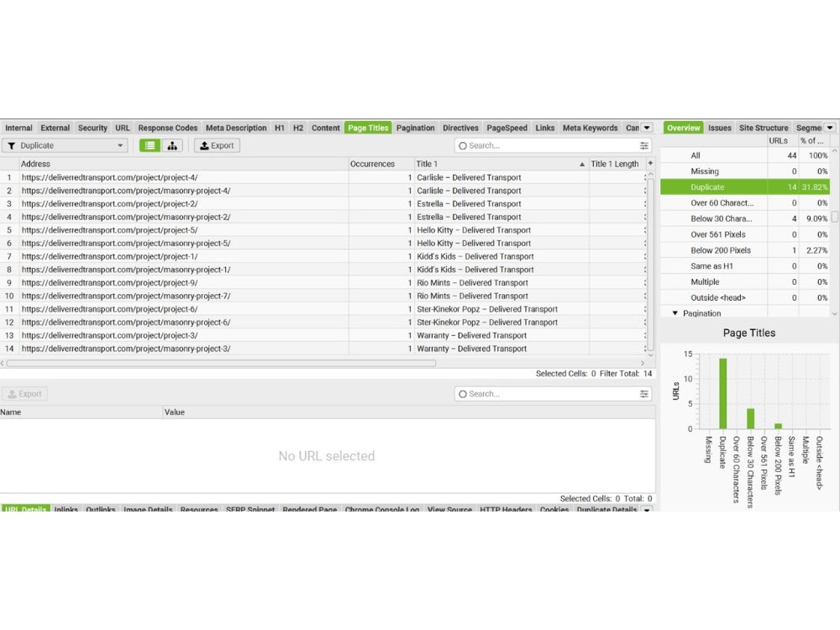Click the Duplicate bar in chart
Image resolution: width=840 pixels, height=630 pixels.
pyautogui.click(x=722, y=393)
